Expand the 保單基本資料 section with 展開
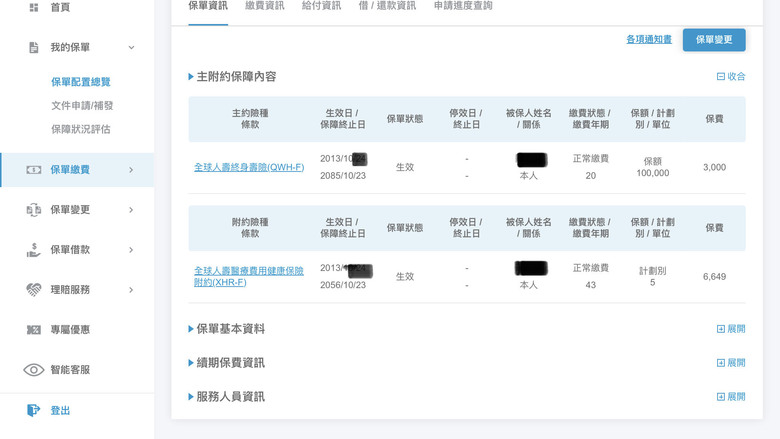This screenshot has height=439, width=780. coord(731,329)
